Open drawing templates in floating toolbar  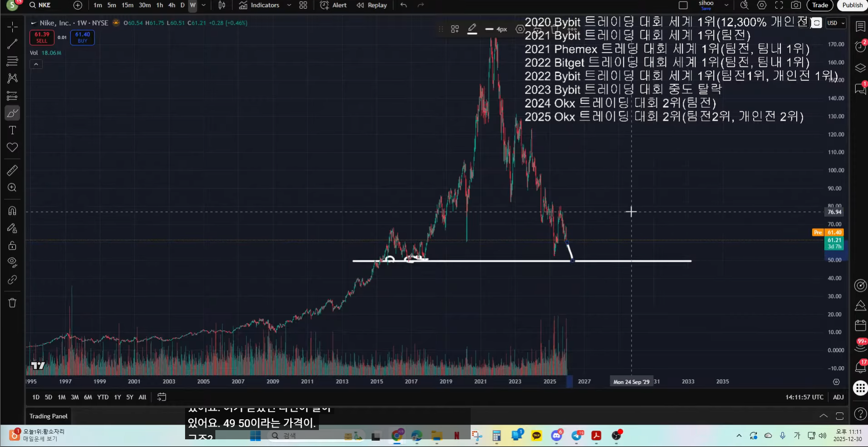455,29
